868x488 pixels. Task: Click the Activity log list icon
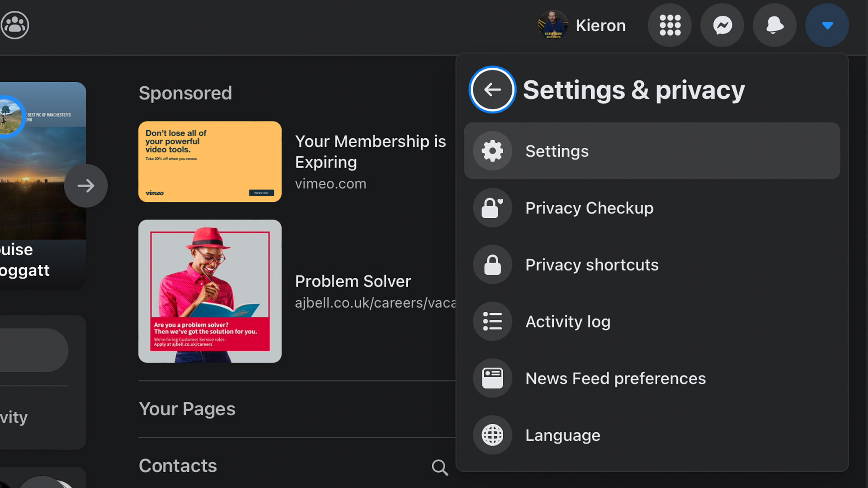492,321
